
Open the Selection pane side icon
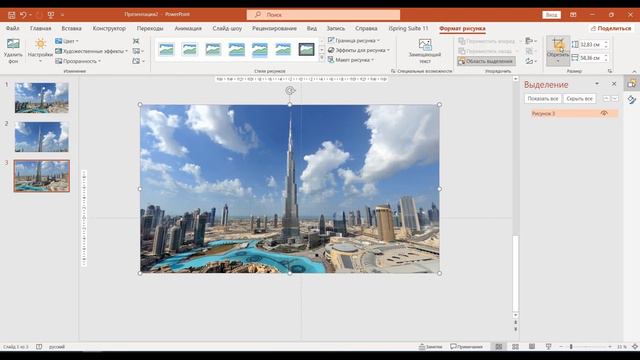click(632, 84)
